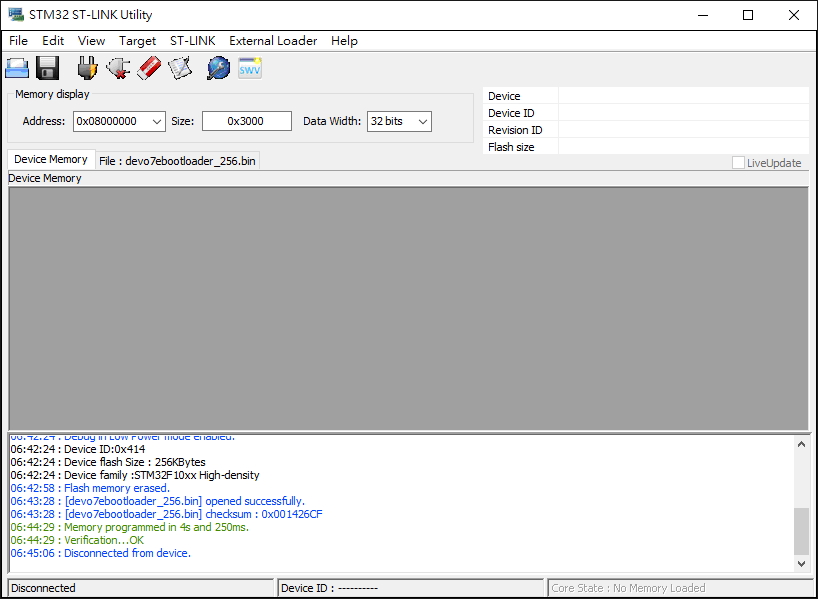Click the globe update toolbar icon
818x599 pixels.
(218, 68)
